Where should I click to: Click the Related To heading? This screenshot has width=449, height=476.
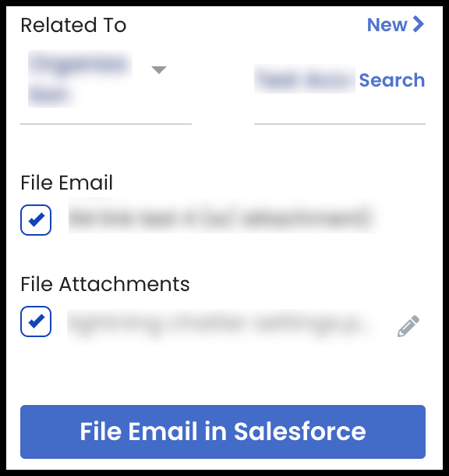[73, 25]
